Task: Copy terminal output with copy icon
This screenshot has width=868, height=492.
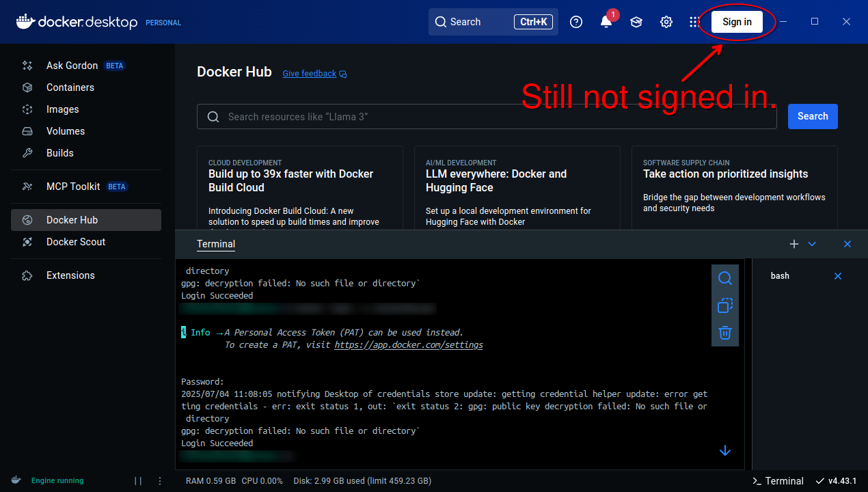Action: pyautogui.click(x=725, y=305)
